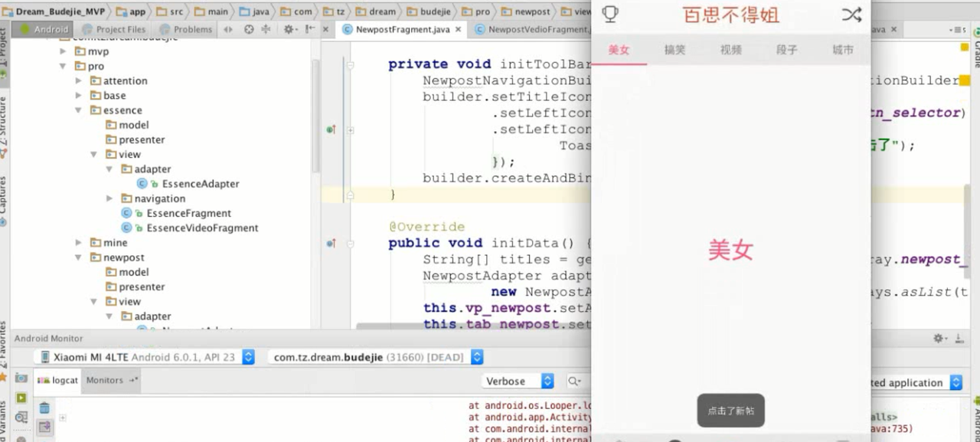
Task: Open EssenceVideoFragment class in project tree
Action: click(x=191, y=228)
